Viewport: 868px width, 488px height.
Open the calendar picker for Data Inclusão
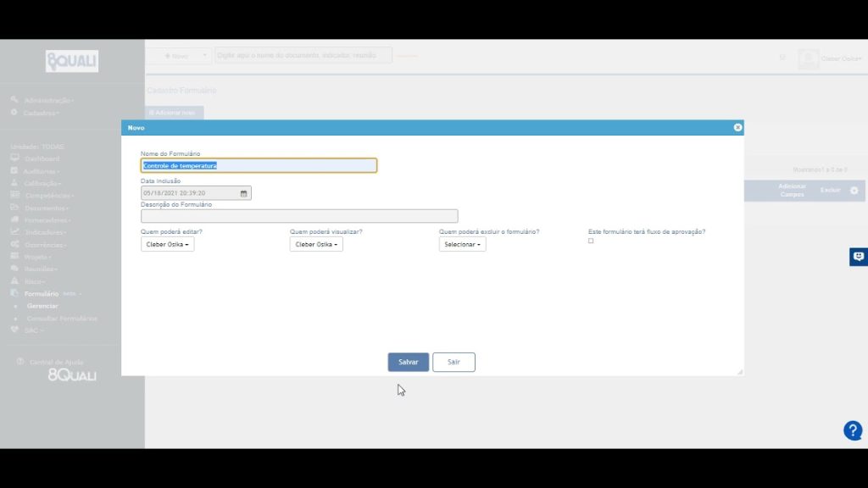pyautogui.click(x=243, y=193)
